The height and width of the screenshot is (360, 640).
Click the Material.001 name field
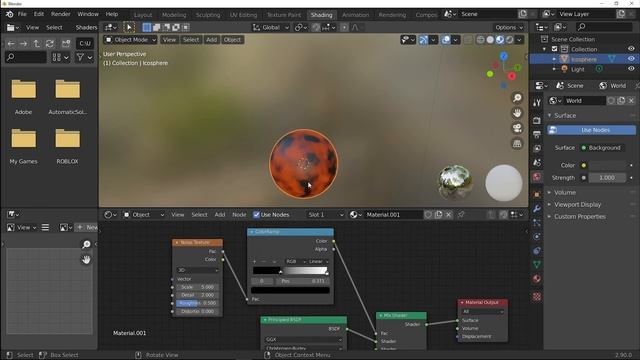click(392, 215)
